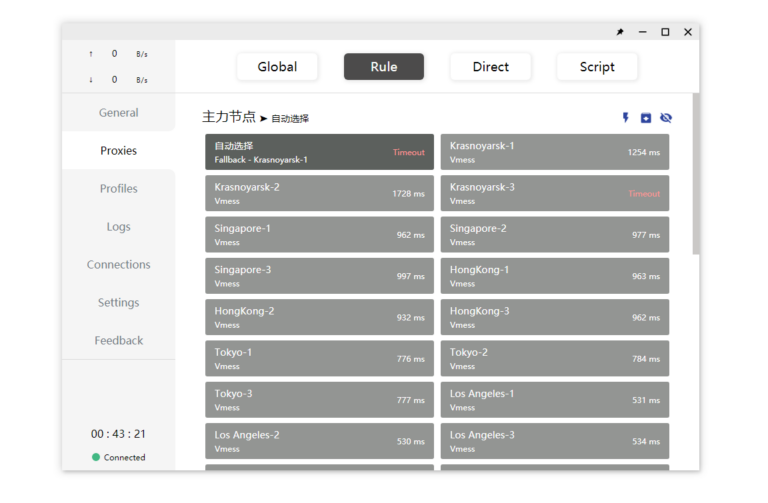The image size is (768, 503).
Task: Select the 自动选择 Fallback proxy card
Action: pos(319,152)
